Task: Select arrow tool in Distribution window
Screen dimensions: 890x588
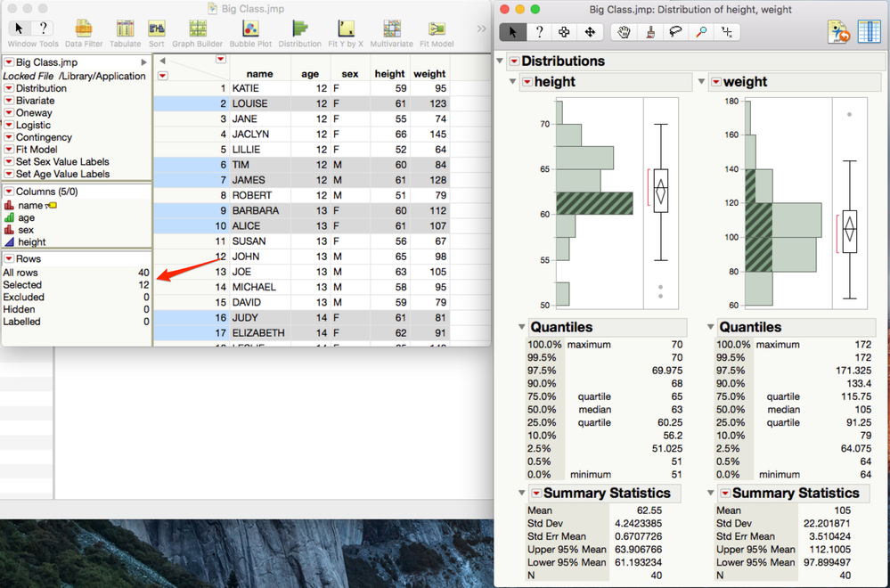Action: point(512,32)
